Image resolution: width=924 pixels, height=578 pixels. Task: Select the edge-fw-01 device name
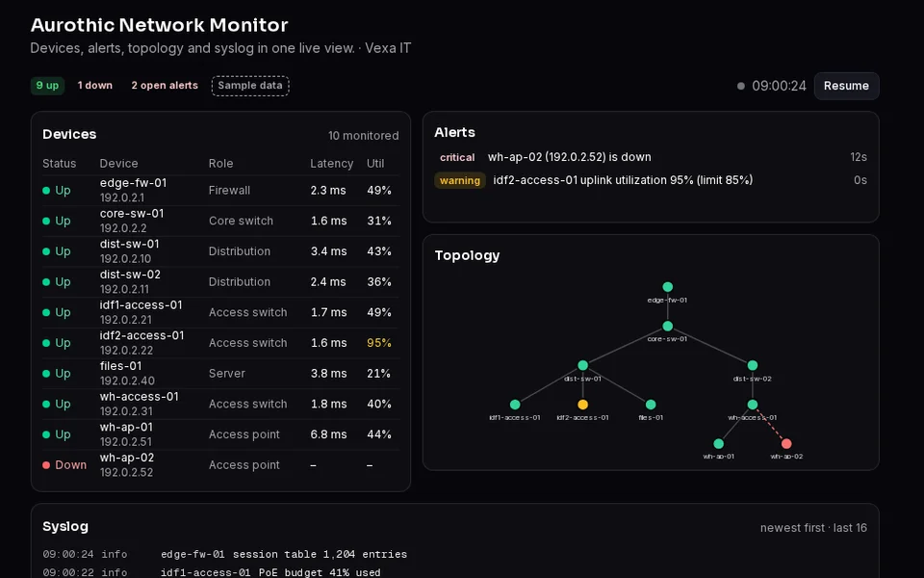(x=133, y=183)
